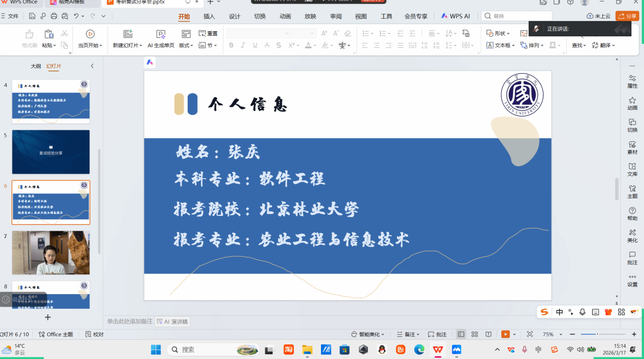The height and width of the screenshot is (359, 644).
Task: Toggle normal view mode in status bar
Action: click(461, 334)
